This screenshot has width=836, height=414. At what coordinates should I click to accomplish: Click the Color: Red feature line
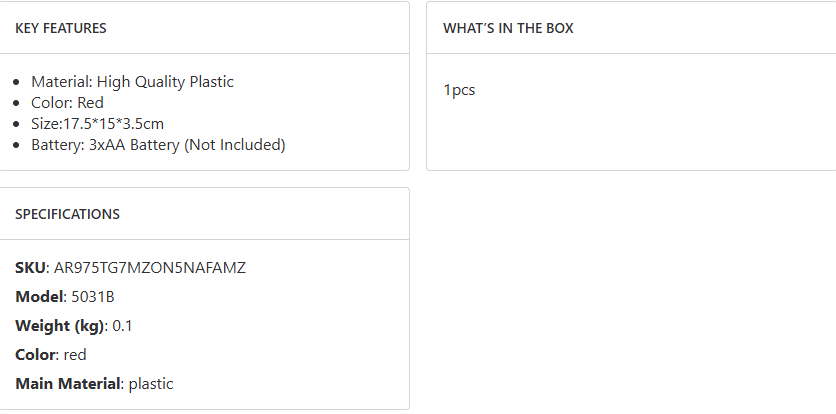click(x=67, y=103)
